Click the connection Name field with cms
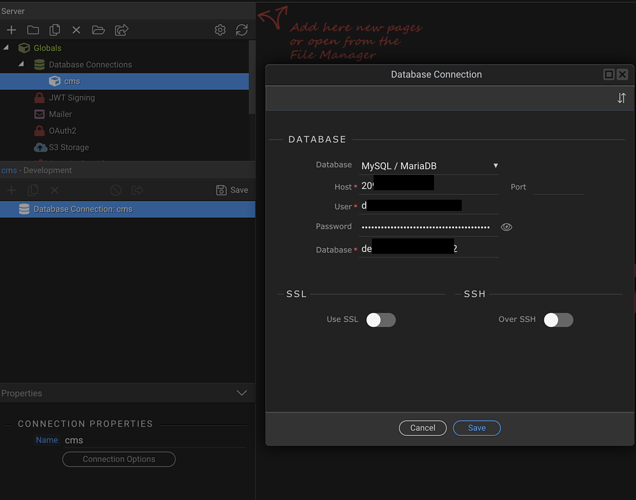Screen dimensions: 636x500 click(x=155, y=440)
